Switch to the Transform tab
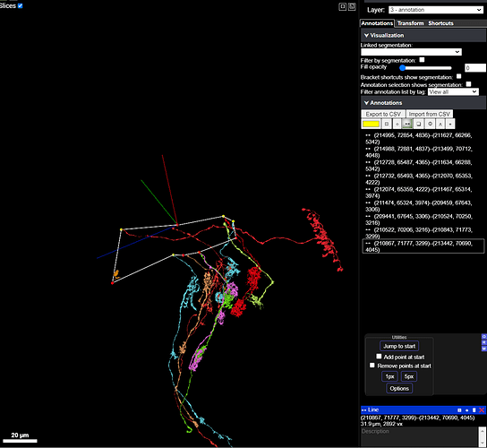 tap(410, 23)
